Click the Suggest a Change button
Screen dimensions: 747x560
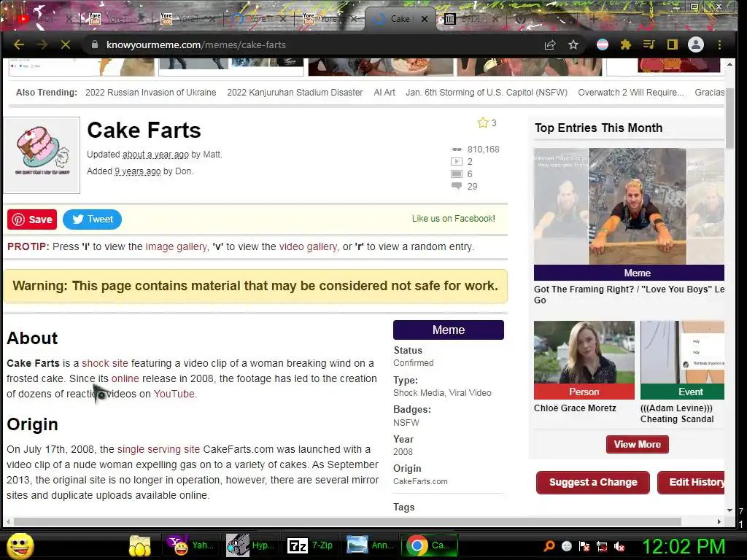tap(592, 483)
